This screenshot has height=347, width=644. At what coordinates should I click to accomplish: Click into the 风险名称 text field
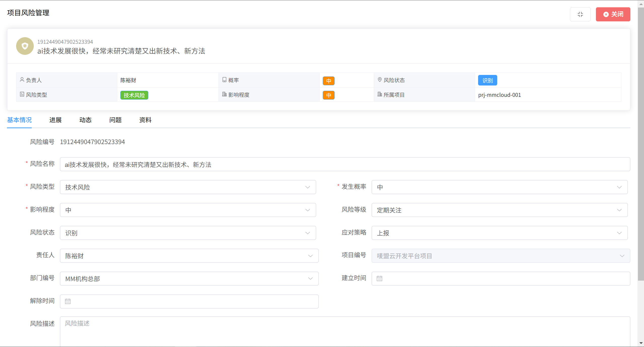(345, 164)
